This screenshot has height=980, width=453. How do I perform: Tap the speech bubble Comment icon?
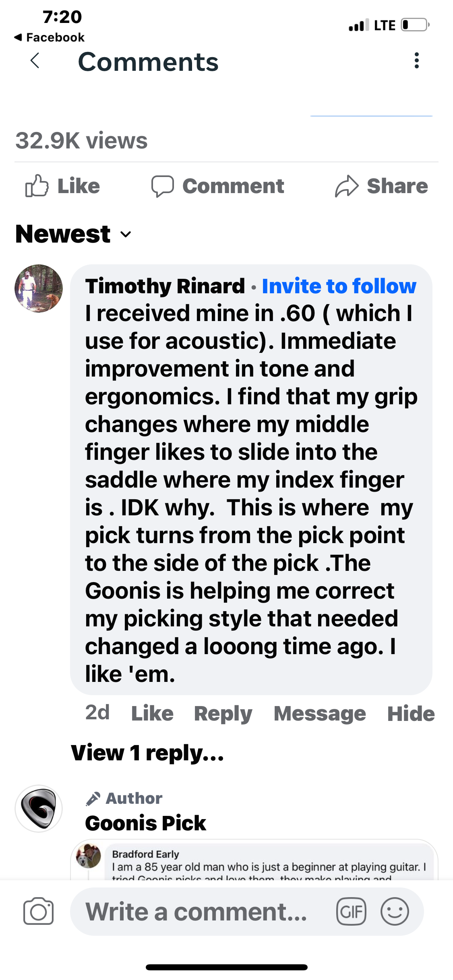click(163, 186)
